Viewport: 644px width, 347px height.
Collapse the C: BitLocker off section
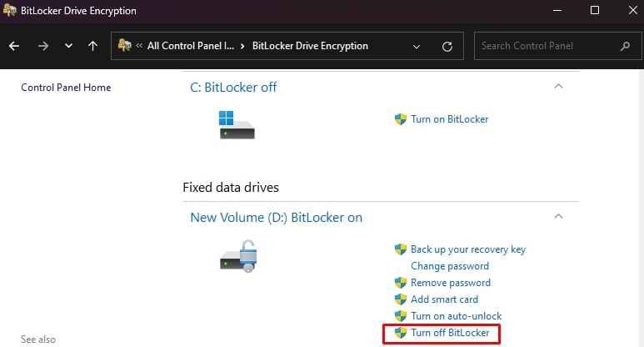(x=558, y=87)
